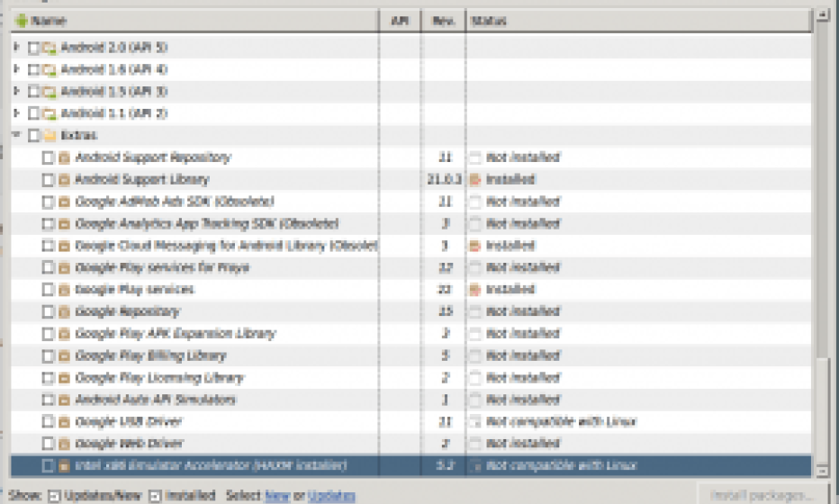Toggle the Installed filter checkbox
Viewport: 839px width, 504px height.
click(154, 496)
